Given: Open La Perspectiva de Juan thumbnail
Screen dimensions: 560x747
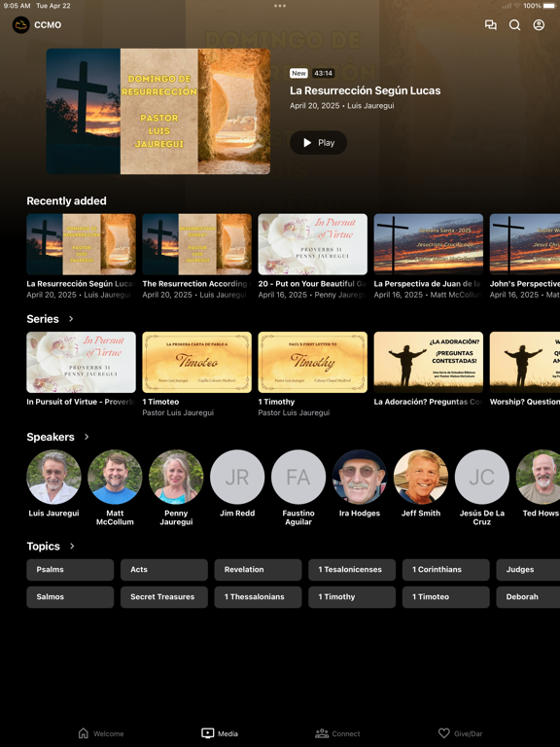Looking at the screenshot, I should [428, 244].
